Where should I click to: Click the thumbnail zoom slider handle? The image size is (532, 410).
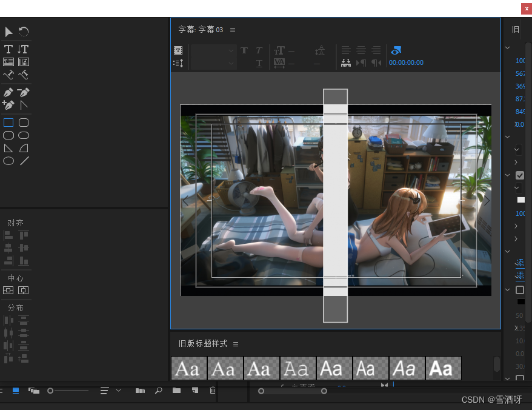(50, 391)
